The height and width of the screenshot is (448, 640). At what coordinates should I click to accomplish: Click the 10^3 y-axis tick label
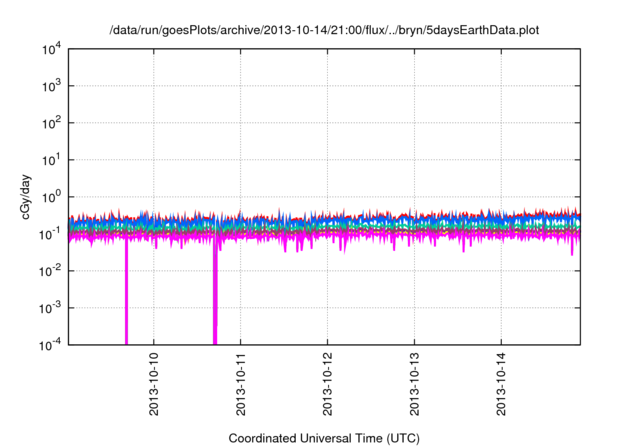pyautogui.click(x=51, y=86)
